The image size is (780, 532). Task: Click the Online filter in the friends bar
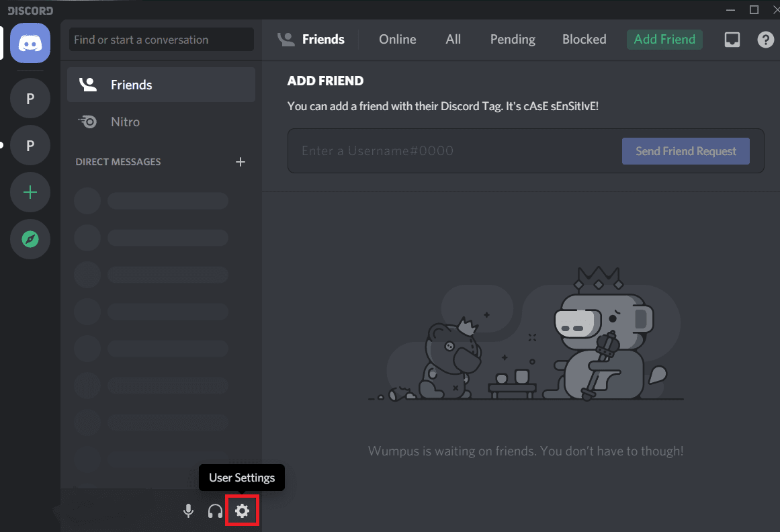point(397,40)
